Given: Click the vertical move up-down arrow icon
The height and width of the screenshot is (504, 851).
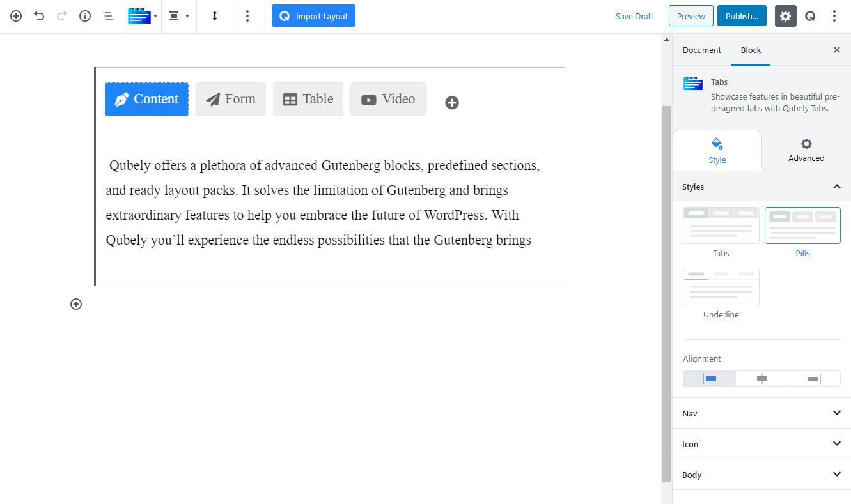Looking at the screenshot, I should coord(215,16).
